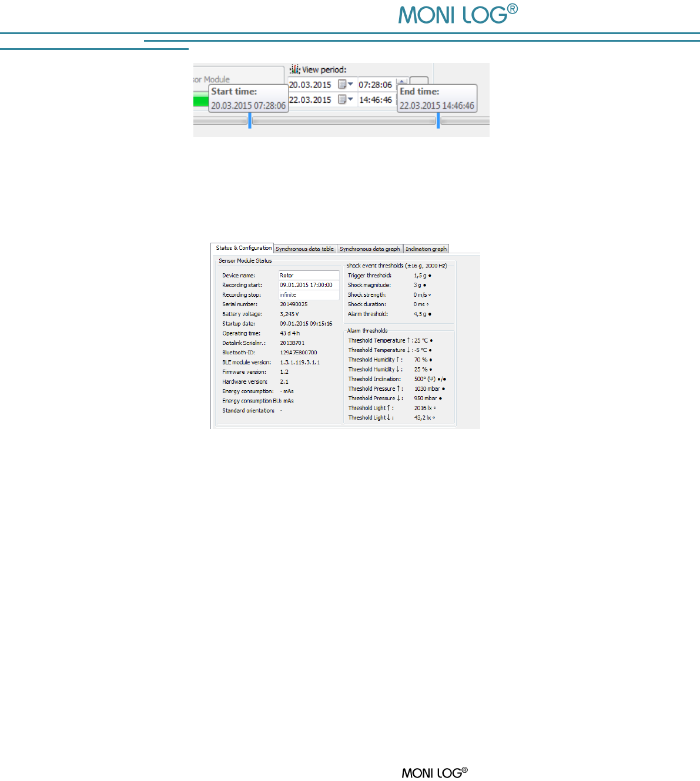Click the Start time tooltip

click(x=249, y=99)
